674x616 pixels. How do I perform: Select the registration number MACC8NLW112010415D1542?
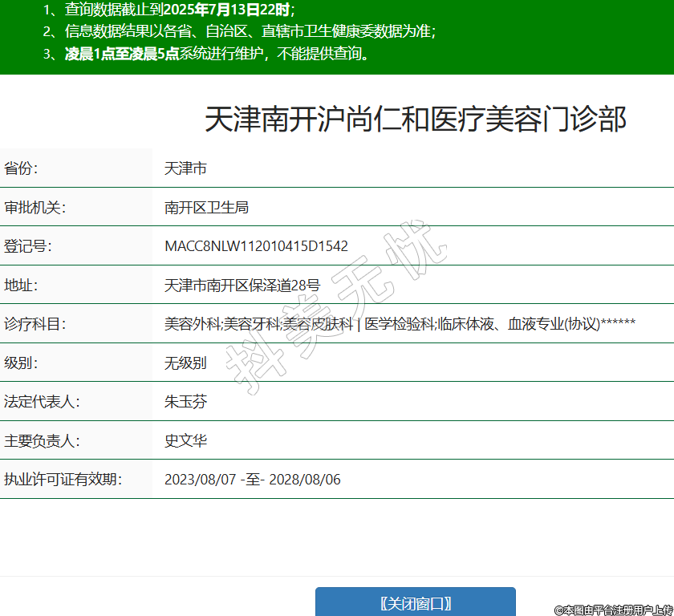(256, 246)
